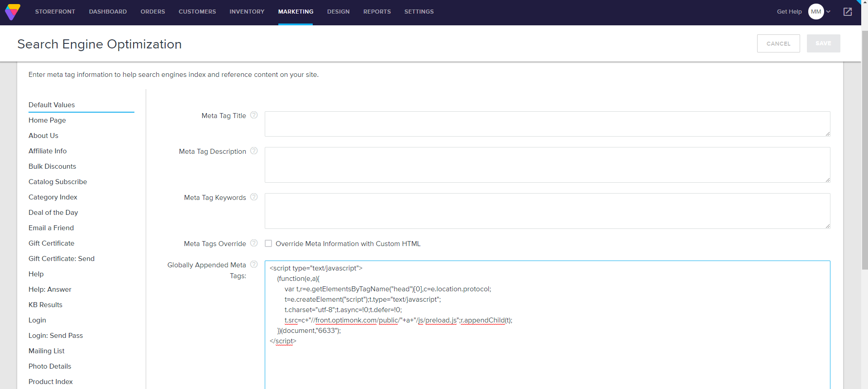Select Email a Friend in the sidebar
The image size is (868, 389).
(51, 228)
